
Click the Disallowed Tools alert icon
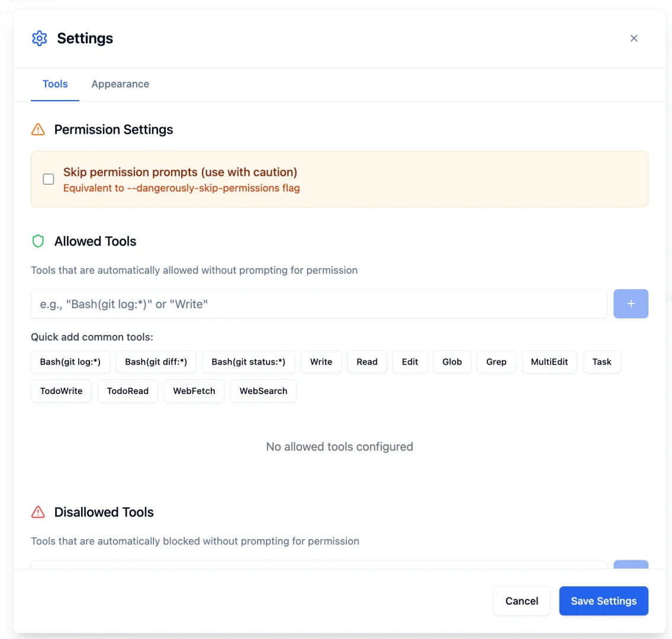[38, 512]
